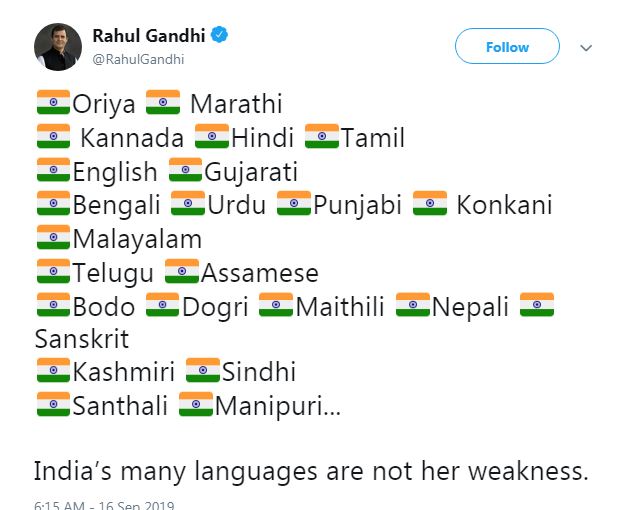
Task: Click the flag emoji before Punjabi
Action: (294, 205)
